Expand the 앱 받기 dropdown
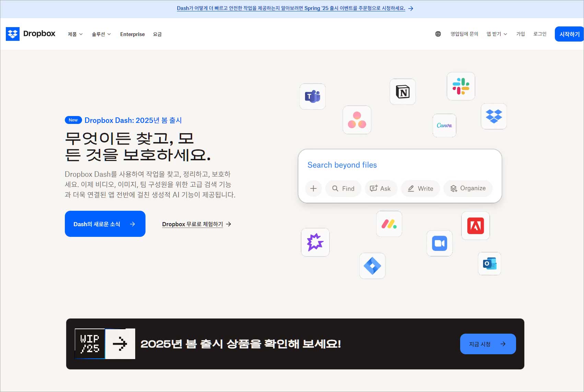This screenshot has width=584, height=392. [x=496, y=34]
